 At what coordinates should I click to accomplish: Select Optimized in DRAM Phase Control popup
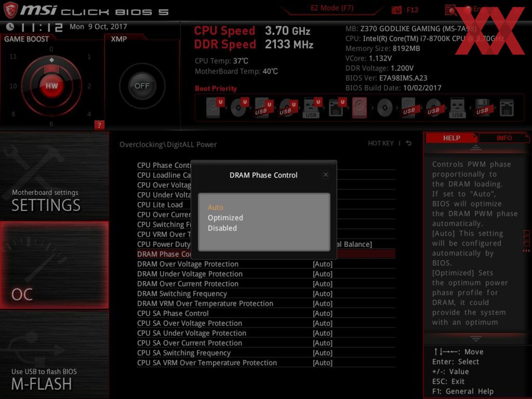click(x=225, y=218)
